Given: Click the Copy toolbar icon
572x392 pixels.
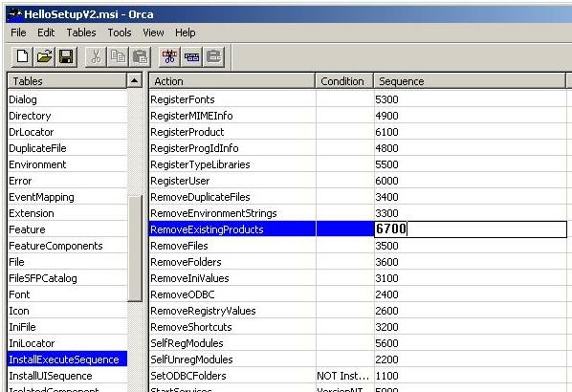Looking at the screenshot, I should click(118, 56).
